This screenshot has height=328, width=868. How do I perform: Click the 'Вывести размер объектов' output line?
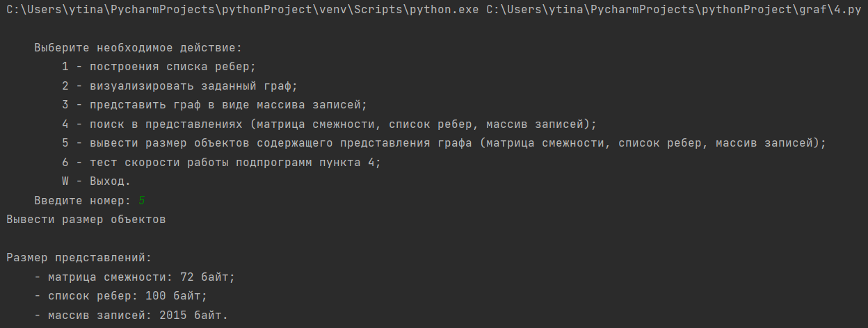86,219
